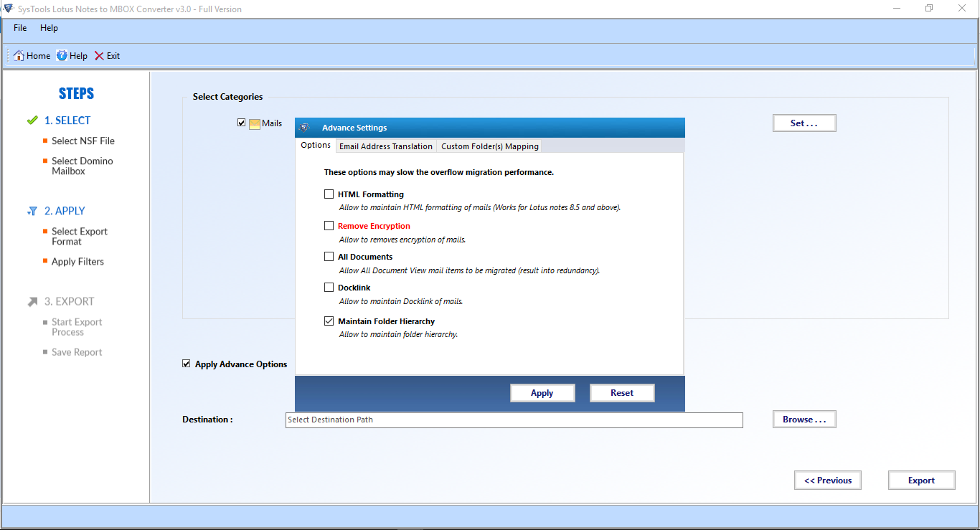980x530 pixels.
Task: Click the HTML Formatting description text
Action: coord(480,208)
